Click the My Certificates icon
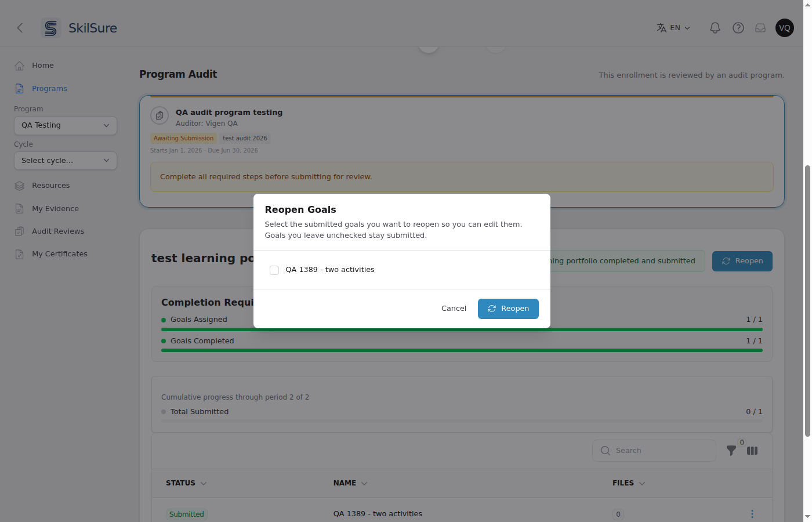 [20, 254]
